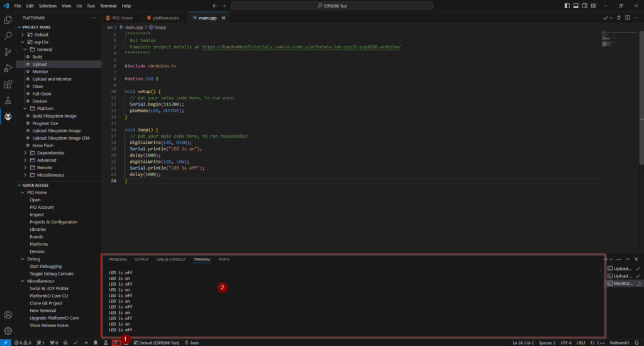Expand the Dependencies folder
The width and height of the screenshot is (644, 346).
point(25,153)
